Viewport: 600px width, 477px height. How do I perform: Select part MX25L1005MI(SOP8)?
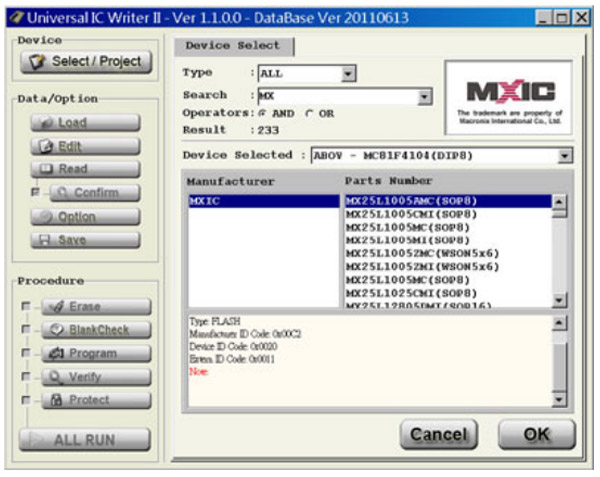coord(448,241)
